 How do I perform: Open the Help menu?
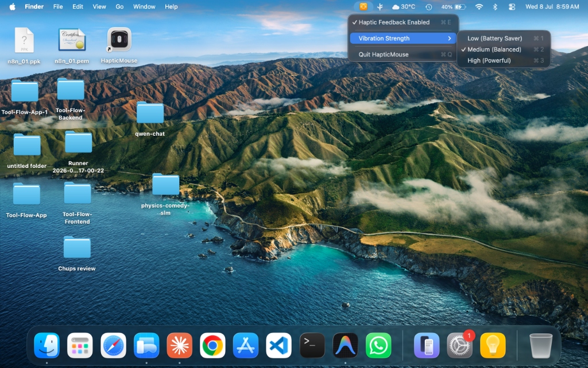click(171, 7)
